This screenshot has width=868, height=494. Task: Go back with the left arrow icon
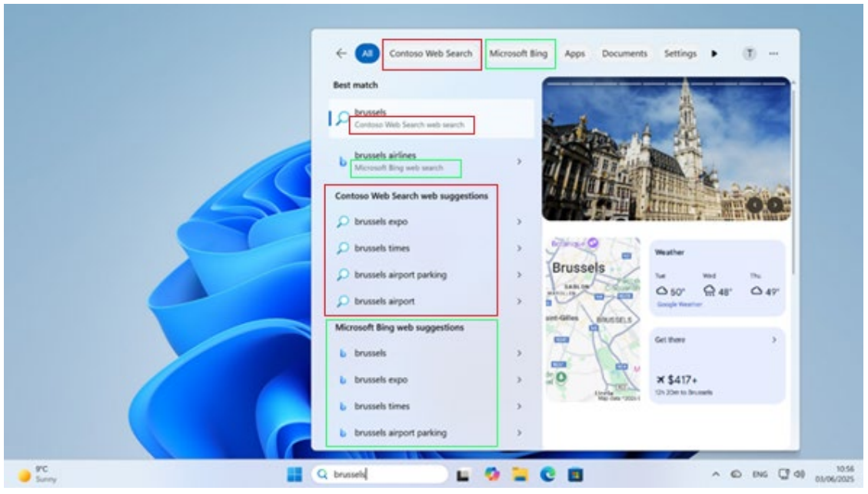(x=341, y=53)
